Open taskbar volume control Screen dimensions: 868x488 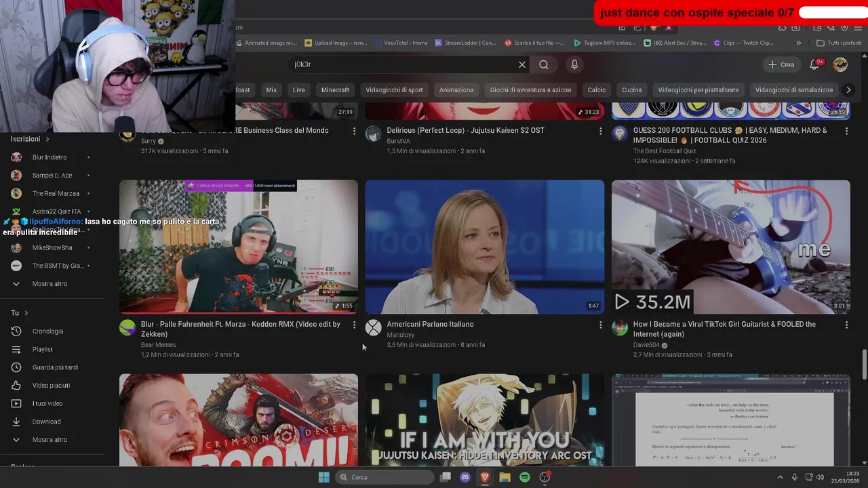pyautogui.click(x=821, y=477)
